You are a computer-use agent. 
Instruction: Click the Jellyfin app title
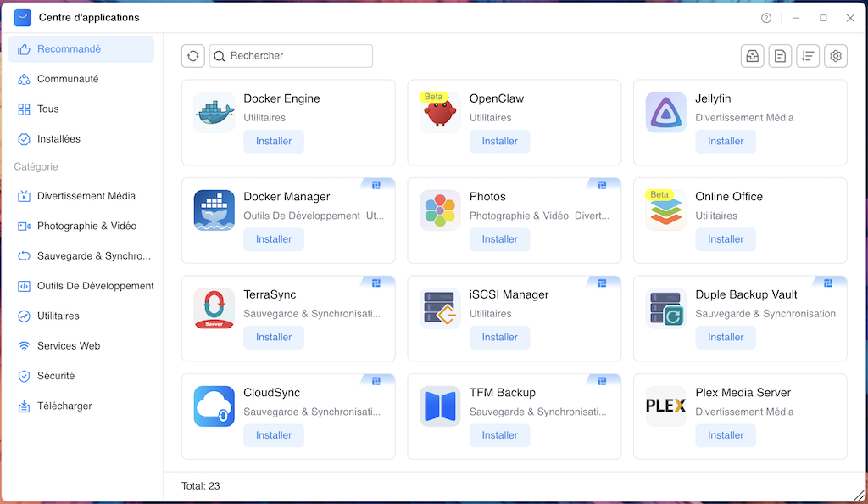[x=713, y=98]
